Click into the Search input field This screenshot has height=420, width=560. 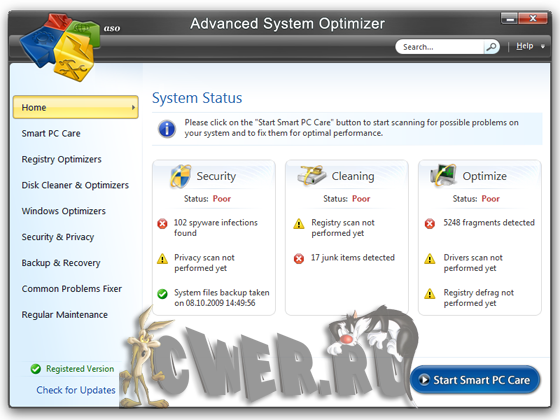(441, 47)
